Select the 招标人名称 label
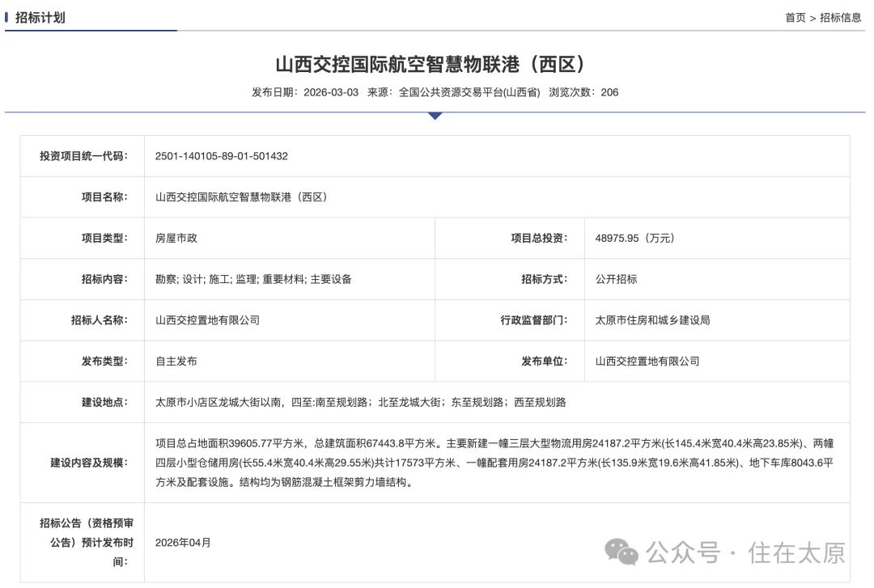The height and width of the screenshot is (588, 874). click(100, 320)
